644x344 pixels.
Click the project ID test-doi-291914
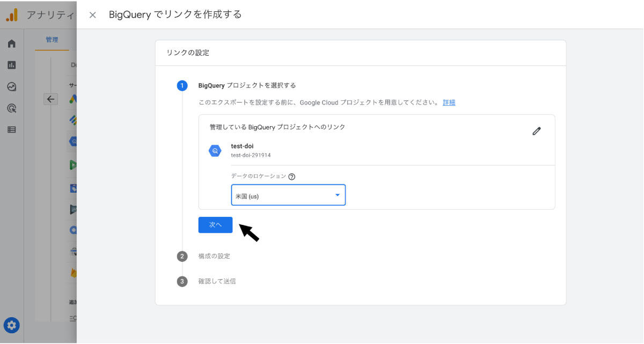click(x=251, y=155)
